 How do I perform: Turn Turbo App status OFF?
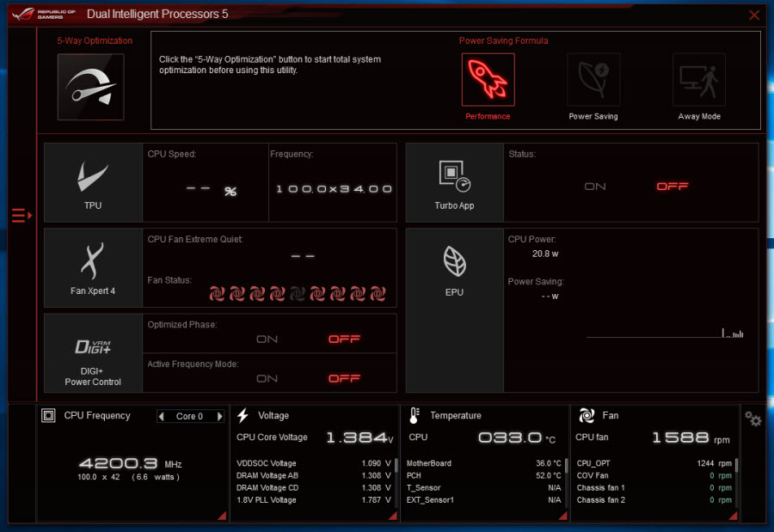(672, 187)
